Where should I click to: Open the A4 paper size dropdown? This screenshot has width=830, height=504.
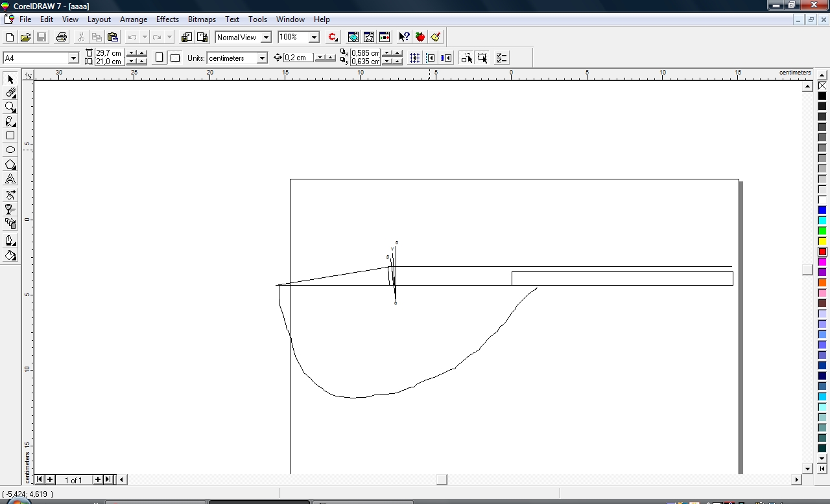tap(73, 58)
